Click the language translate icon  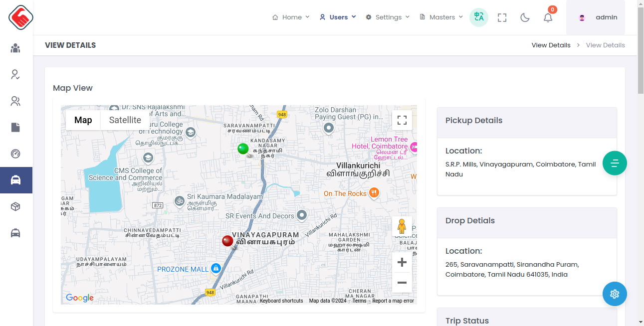(x=479, y=17)
